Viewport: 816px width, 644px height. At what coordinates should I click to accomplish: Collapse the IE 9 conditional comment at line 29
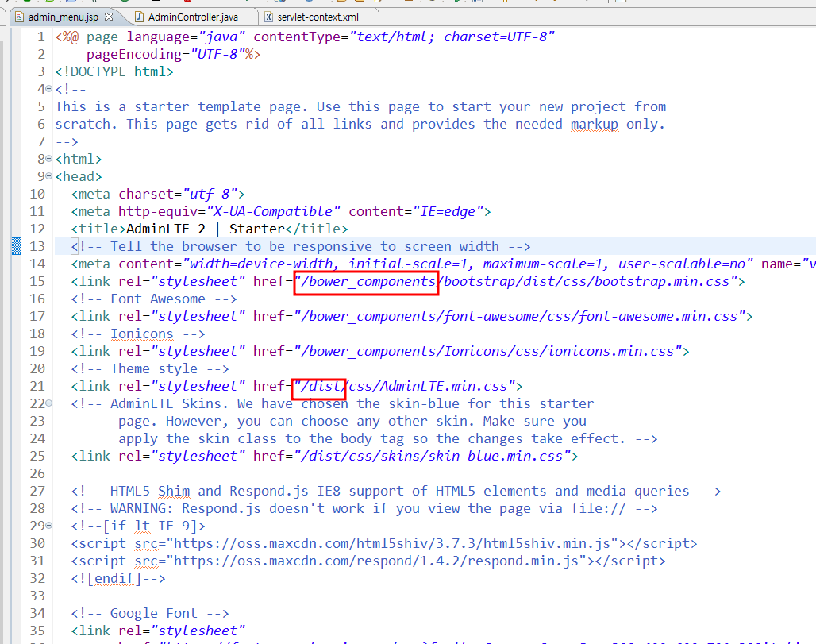click(49, 526)
